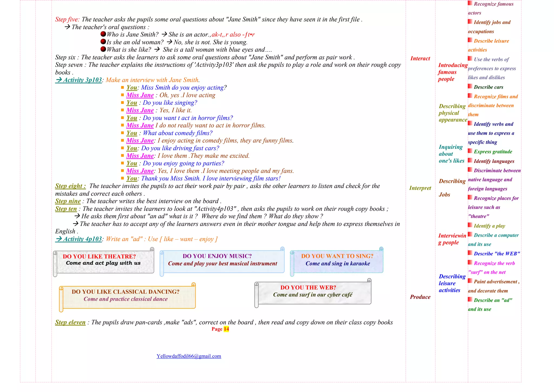Screen dimensions: 554x392
Task: Click the Activity 3p103 underlined heading
Action: pos(78,80)
